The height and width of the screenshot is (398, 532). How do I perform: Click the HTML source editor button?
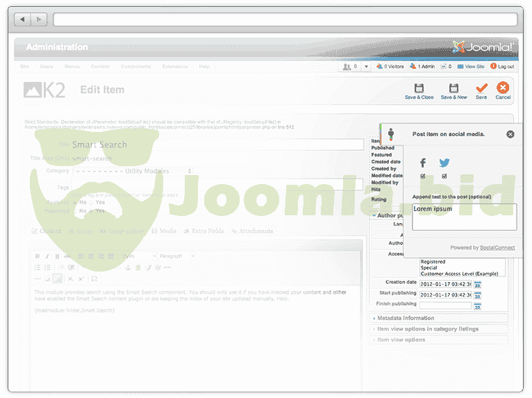tap(167, 267)
